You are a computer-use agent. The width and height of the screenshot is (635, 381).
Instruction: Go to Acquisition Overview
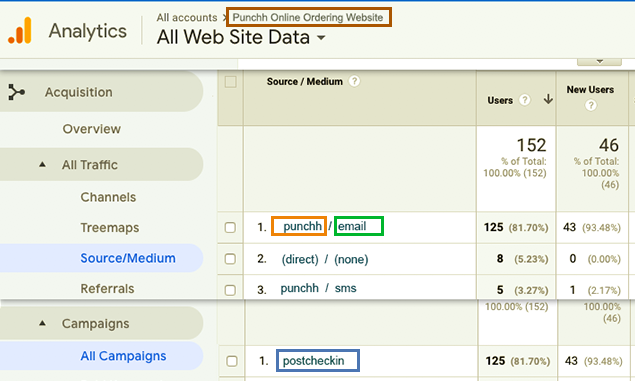click(92, 129)
